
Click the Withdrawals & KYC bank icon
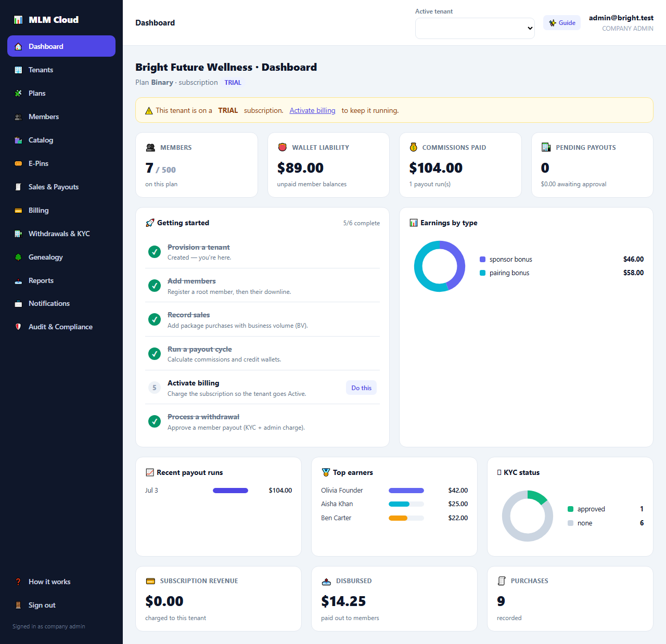tap(18, 234)
